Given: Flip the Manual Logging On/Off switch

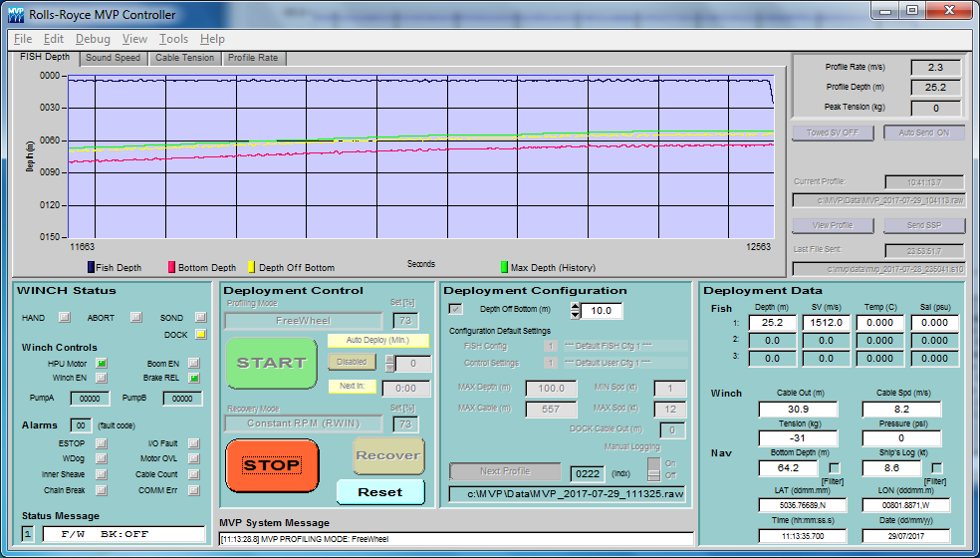Looking at the screenshot, I should [x=653, y=468].
